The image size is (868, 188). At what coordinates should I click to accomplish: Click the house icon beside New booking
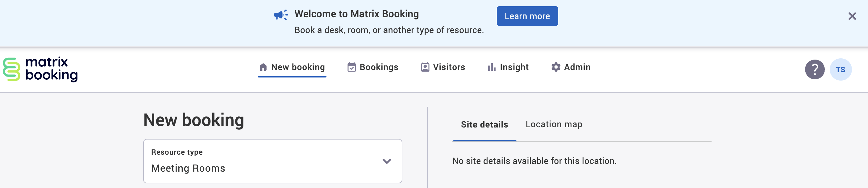coord(263,67)
